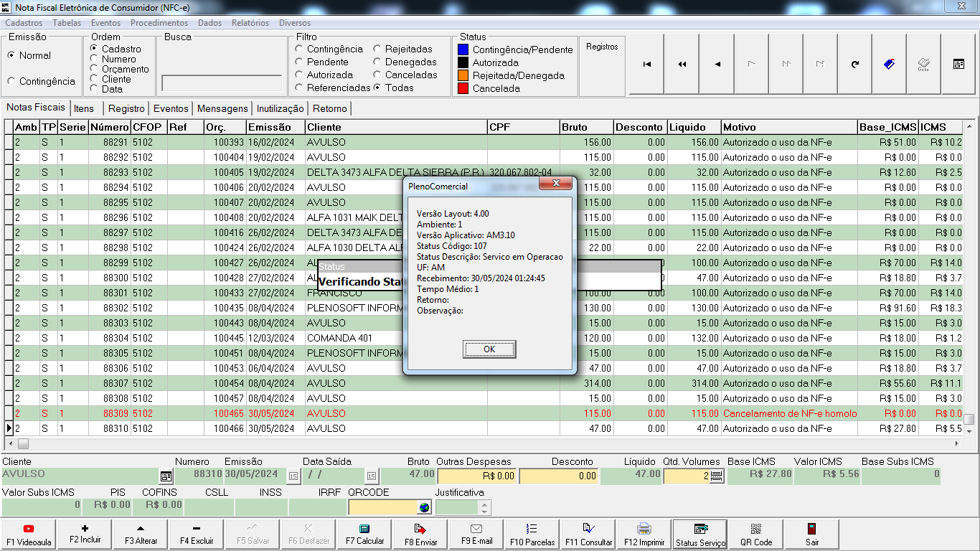Switch to the Eventos tab
Screen dimensions: 980x551
point(171,108)
